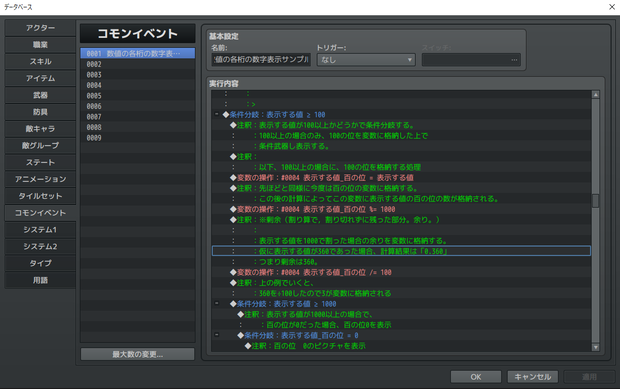
Task: Open the システム2 tab
Action: coord(40,246)
